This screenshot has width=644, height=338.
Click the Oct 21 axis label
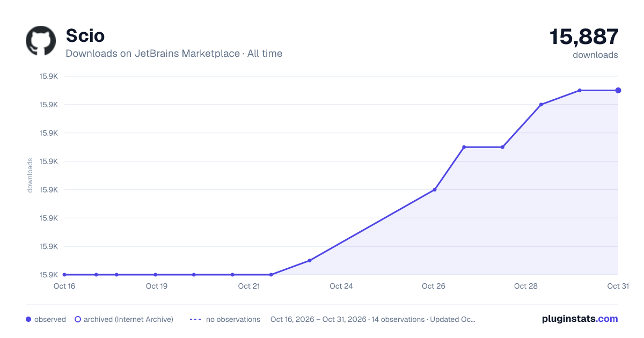(x=249, y=286)
